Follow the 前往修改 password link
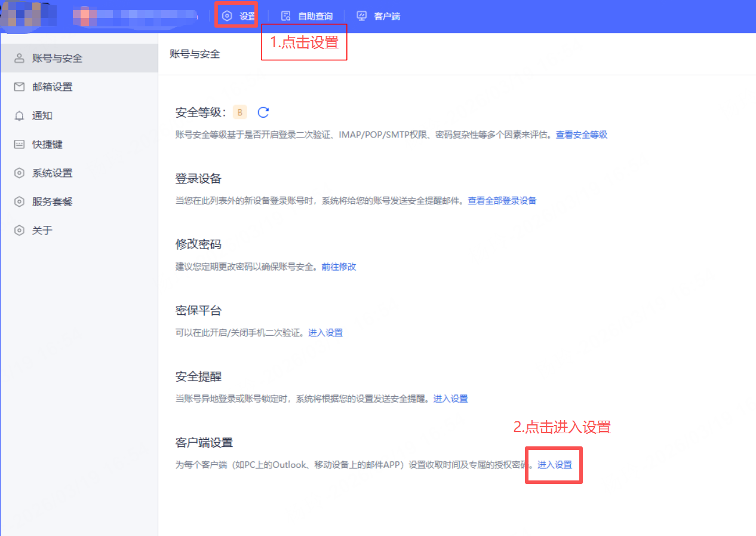Screen dimensions: 756x536 [339, 267]
